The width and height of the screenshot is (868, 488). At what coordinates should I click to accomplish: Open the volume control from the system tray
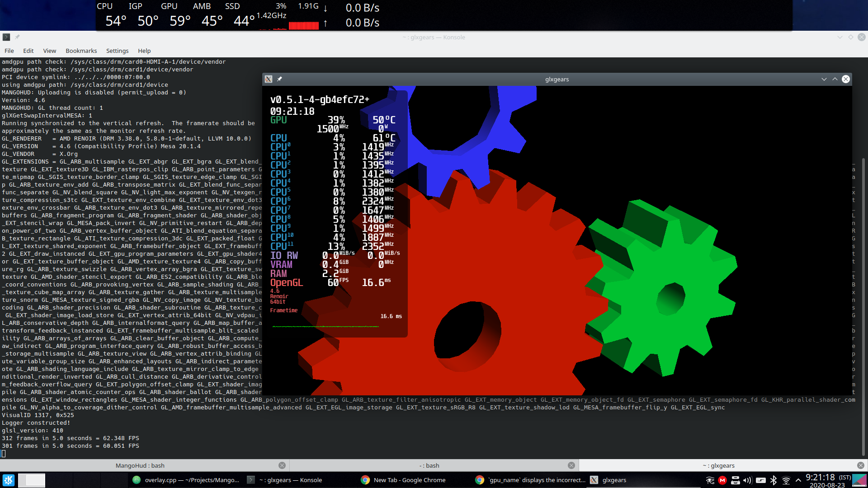pos(747,480)
